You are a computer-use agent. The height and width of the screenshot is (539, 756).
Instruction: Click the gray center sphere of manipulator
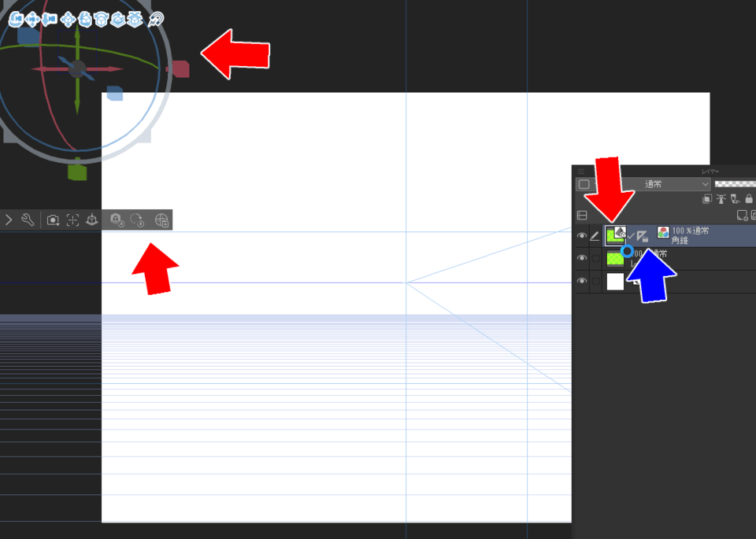point(77,69)
